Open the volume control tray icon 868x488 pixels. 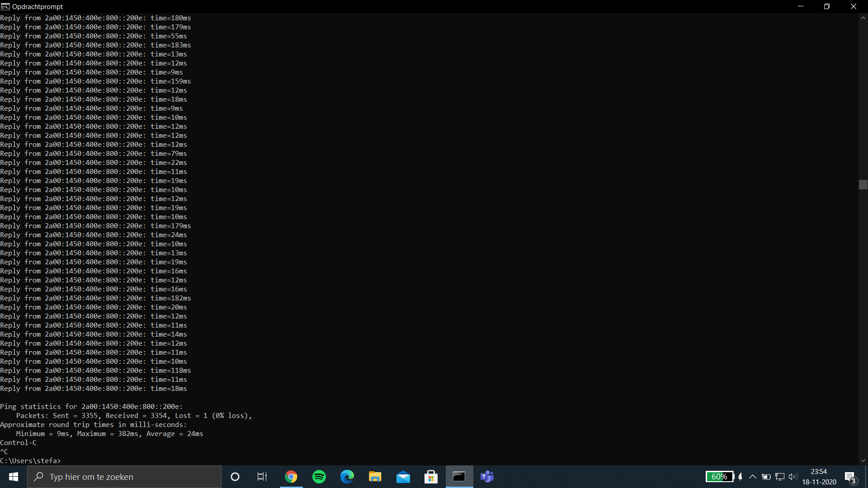[793, 477]
